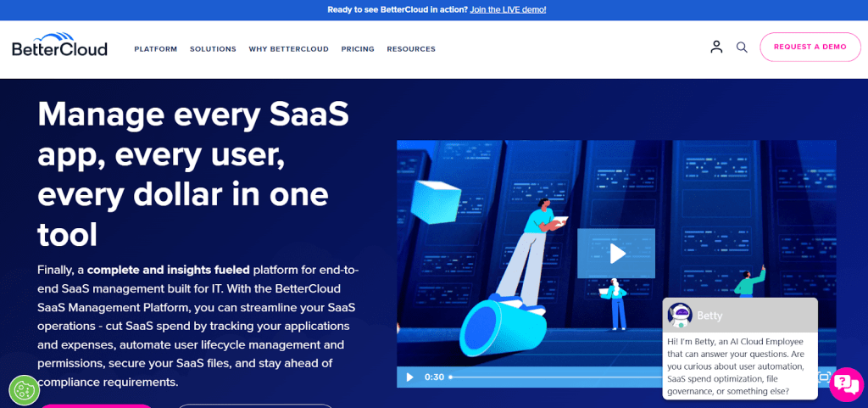Click the Request a Demo button
Image resolution: width=868 pixels, height=408 pixels.
coord(810,47)
